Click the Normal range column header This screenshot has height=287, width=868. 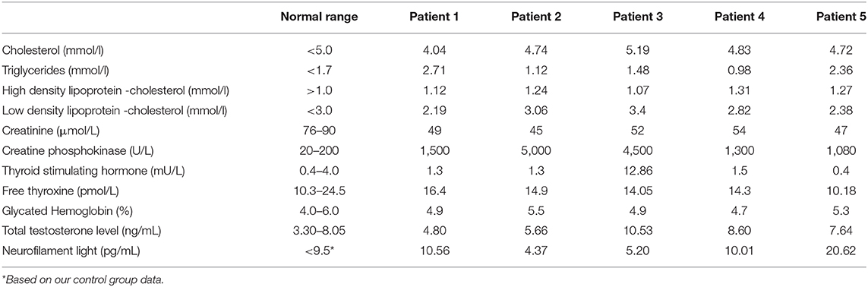coord(320,17)
